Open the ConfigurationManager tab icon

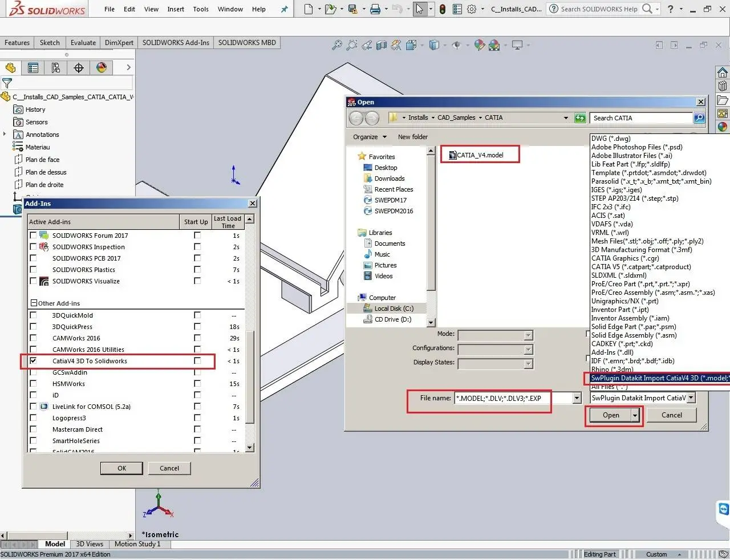[x=56, y=68]
